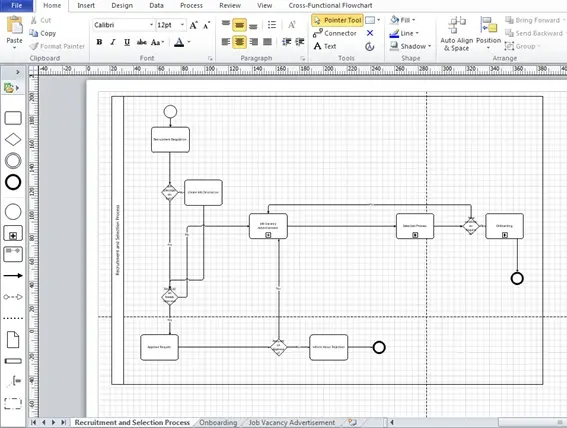Select the Pointer Tool
Image resolution: width=567 pixels, height=428 pixels.
(337, 20)
